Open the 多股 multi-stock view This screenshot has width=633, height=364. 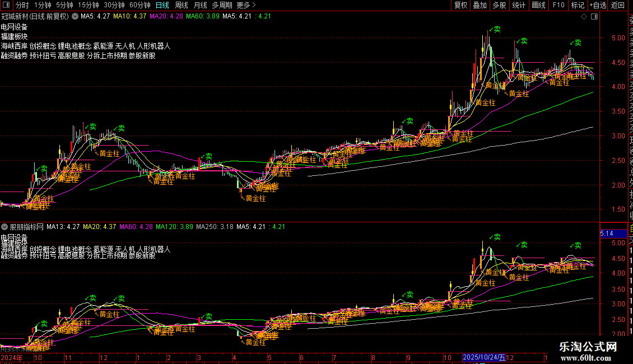(499, 5)
